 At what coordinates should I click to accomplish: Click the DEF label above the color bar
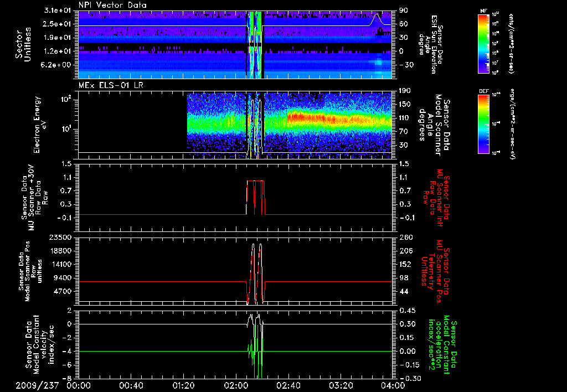click(x=484, y=91)
